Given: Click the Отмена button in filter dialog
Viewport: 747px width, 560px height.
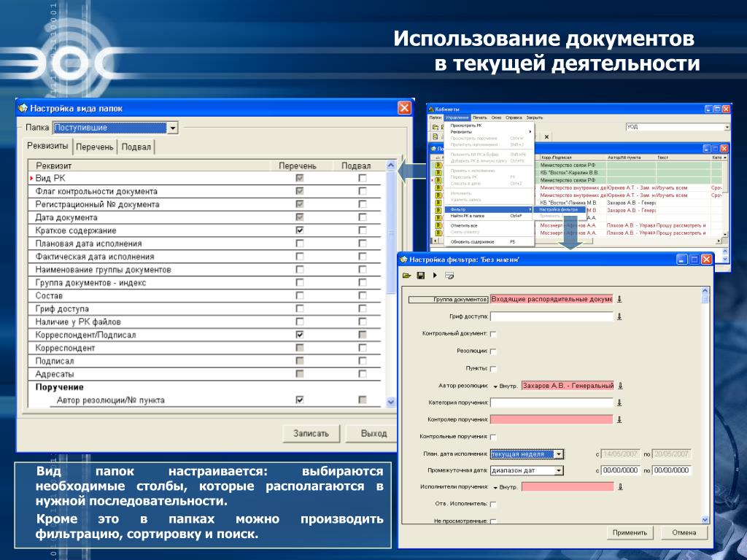Looking at the screenshot, I should point(684,532).
